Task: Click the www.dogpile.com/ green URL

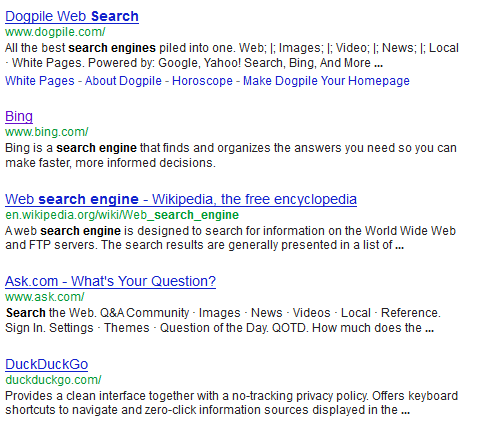Action: coord(55,32)
